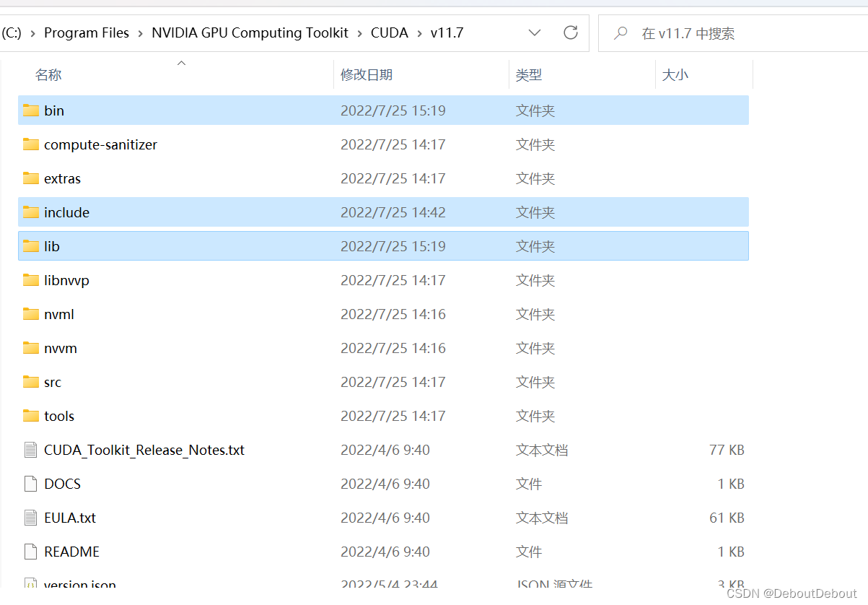Open address bar history dropdown

(535, 32)
